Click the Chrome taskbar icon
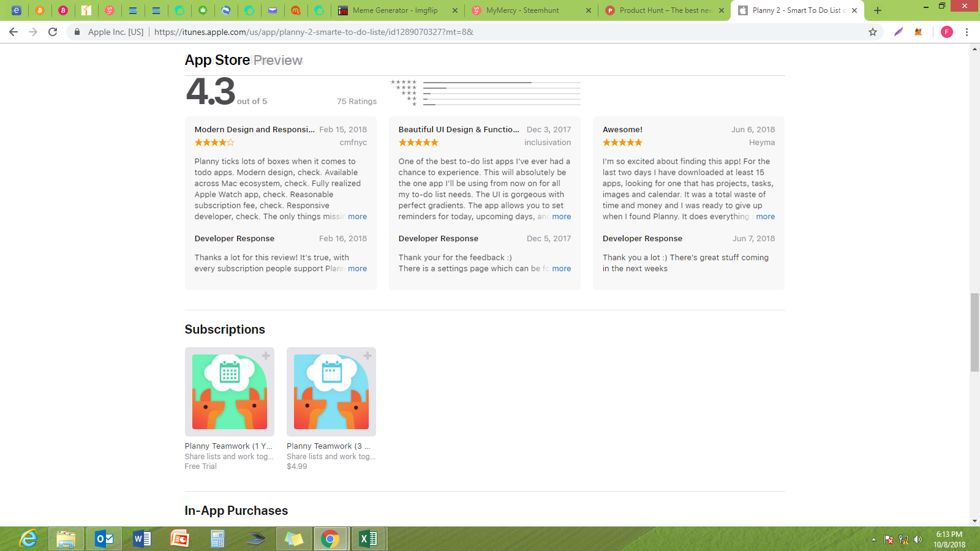The width and height of the screenshot is (980, 551). (x=330, y=539)
